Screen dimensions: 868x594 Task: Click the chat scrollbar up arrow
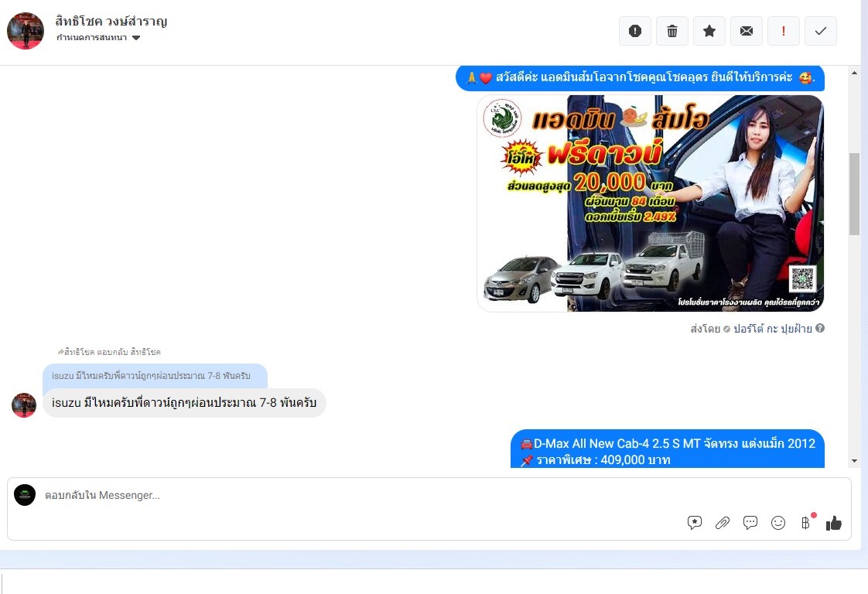point(854,73)
